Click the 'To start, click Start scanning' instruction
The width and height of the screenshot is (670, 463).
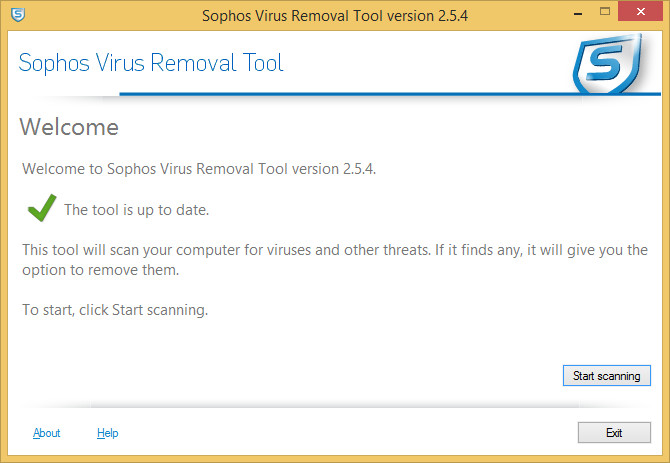coord(115,310)
